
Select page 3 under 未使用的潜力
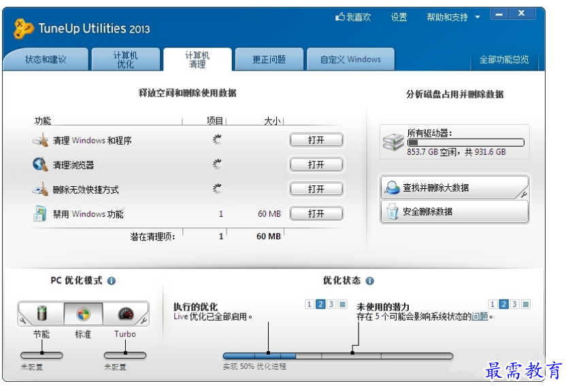(x=514, y=304)
